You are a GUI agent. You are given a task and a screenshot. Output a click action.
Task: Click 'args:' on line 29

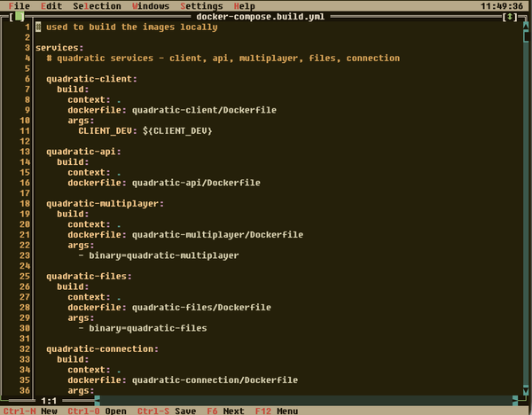pyautogui.click(x=81, y=317)
